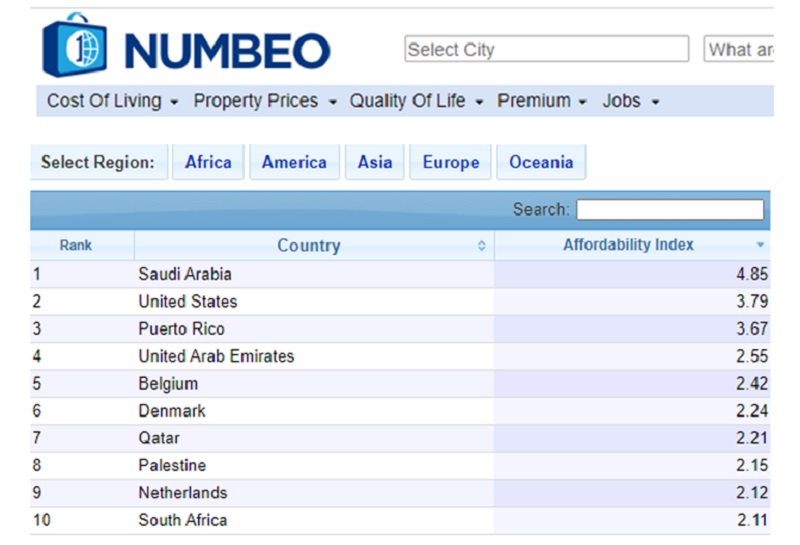Click the Select Region label
800x545 pixels.
point(97,162)
